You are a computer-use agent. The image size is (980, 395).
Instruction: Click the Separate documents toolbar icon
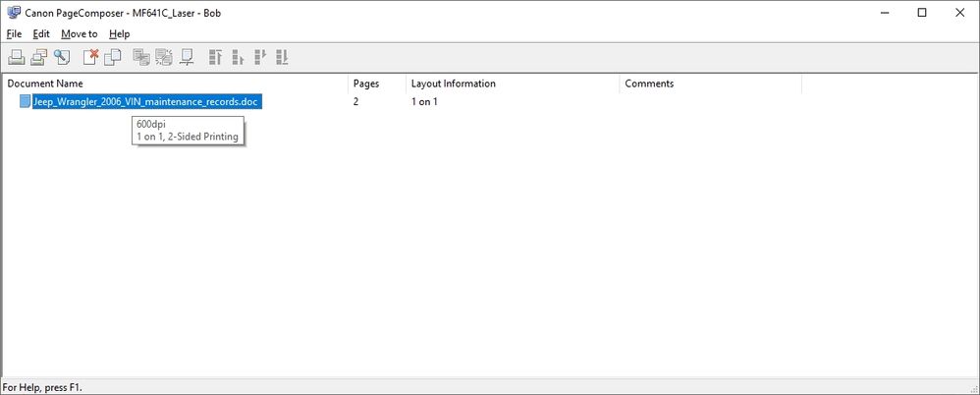[163, 57]
